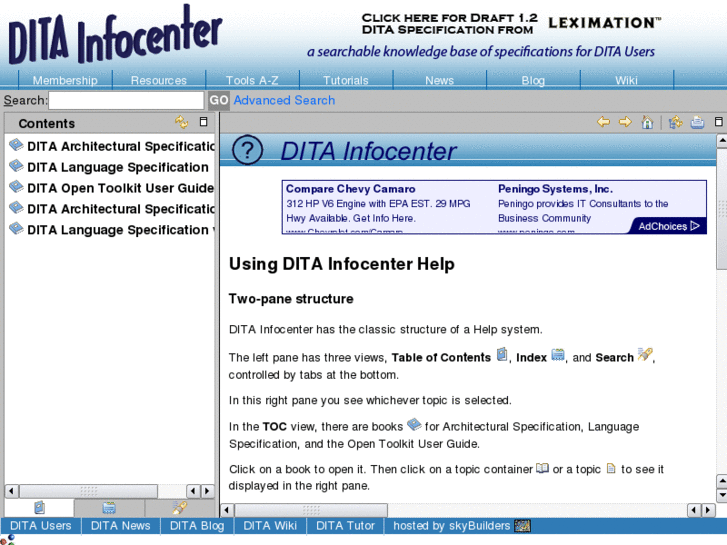727x545 pixels.
Task: Open the Compare Chevy Camaro ad
Action: tap(351, 189)
